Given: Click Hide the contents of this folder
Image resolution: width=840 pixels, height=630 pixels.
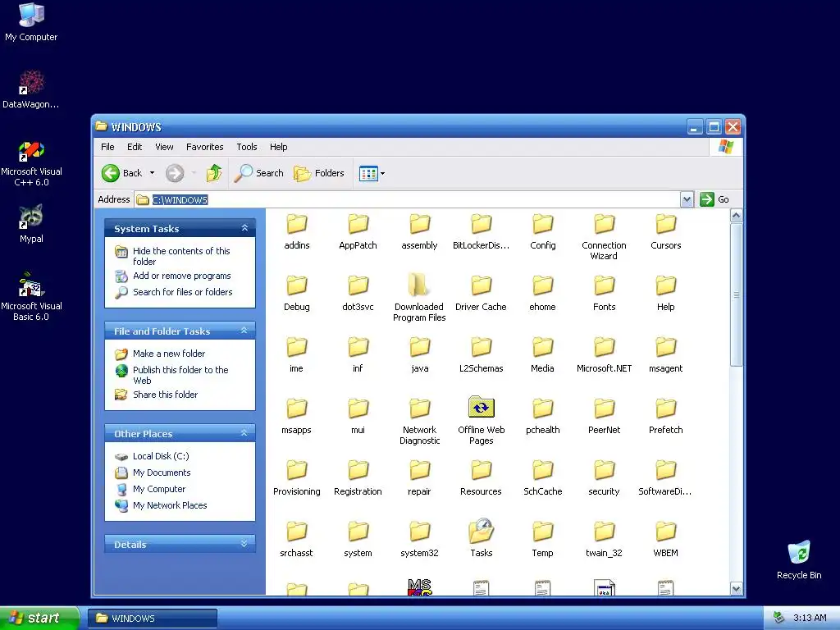Looking at the screenshot, I should coord(181,256).
